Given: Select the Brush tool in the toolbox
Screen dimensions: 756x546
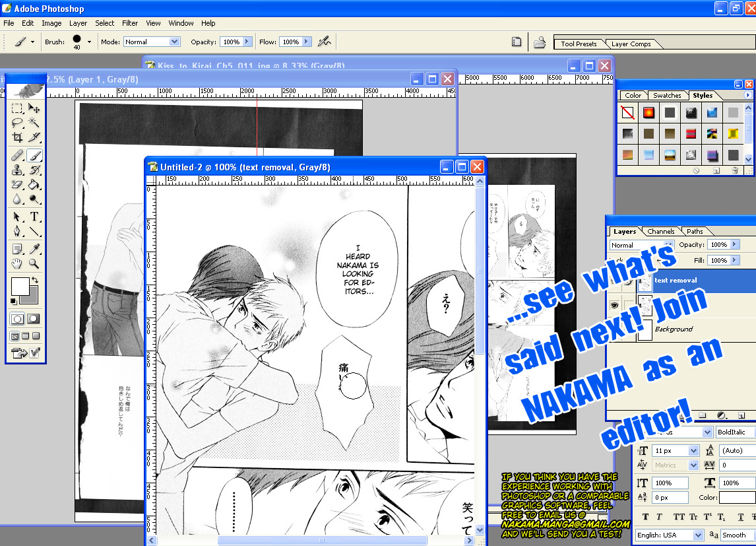Looking at the screenshot, I should [x=34, y=155].
